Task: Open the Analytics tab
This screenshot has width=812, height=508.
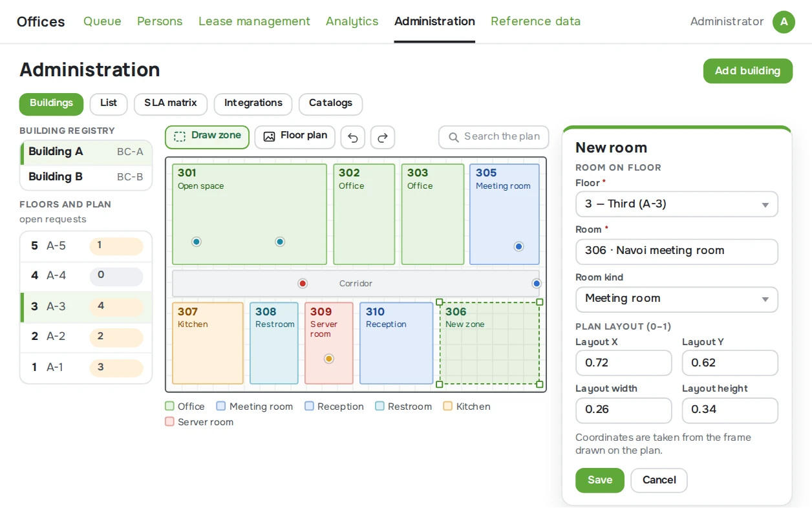Action: (x=352, y=21)
